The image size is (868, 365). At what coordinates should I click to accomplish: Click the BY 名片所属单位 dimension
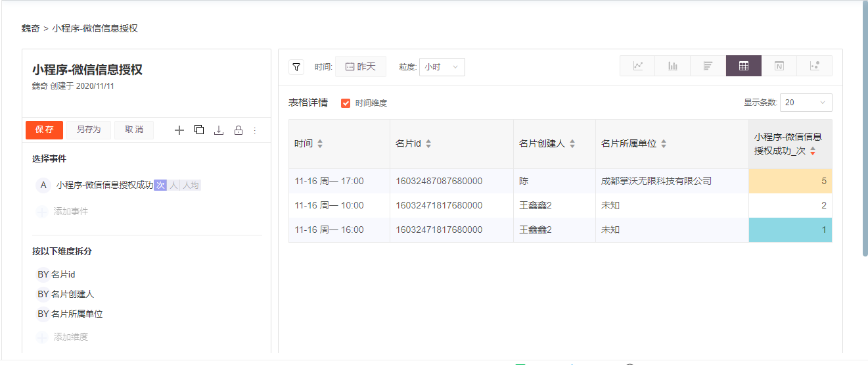click(70, 314)
